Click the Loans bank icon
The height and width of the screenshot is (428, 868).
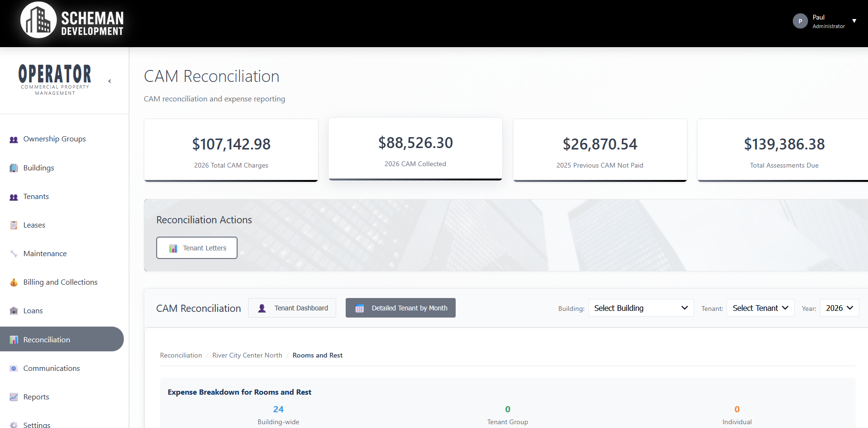[x=14, y=311]
